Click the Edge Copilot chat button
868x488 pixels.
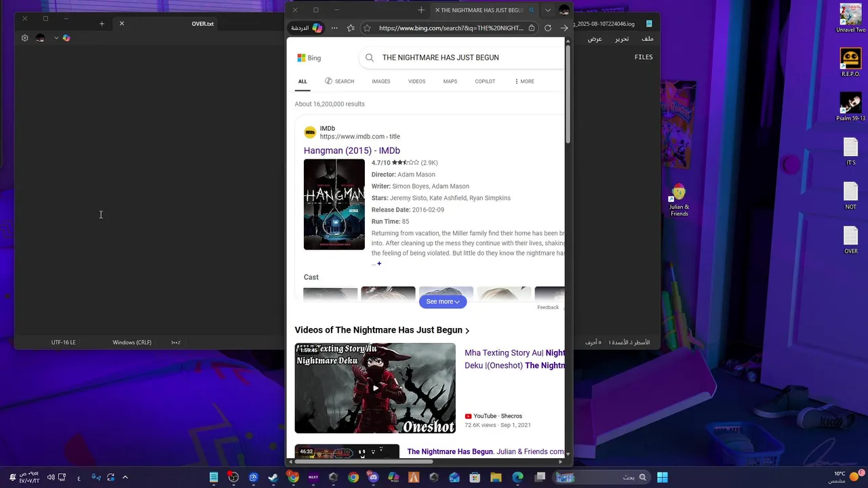point(307,28)
